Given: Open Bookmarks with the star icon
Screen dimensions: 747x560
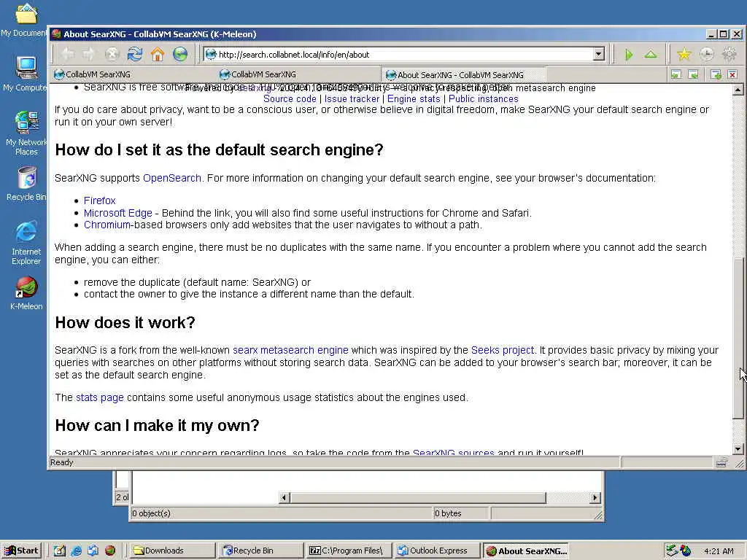Looking at the screenshot, I should (x=684, y=54).
